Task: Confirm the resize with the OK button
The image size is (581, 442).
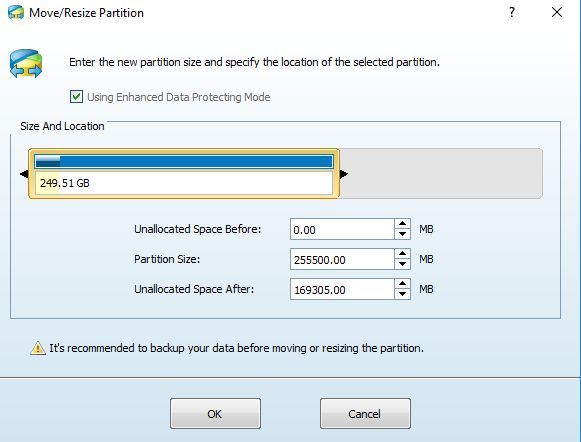Action: click(x=215, y=413)
